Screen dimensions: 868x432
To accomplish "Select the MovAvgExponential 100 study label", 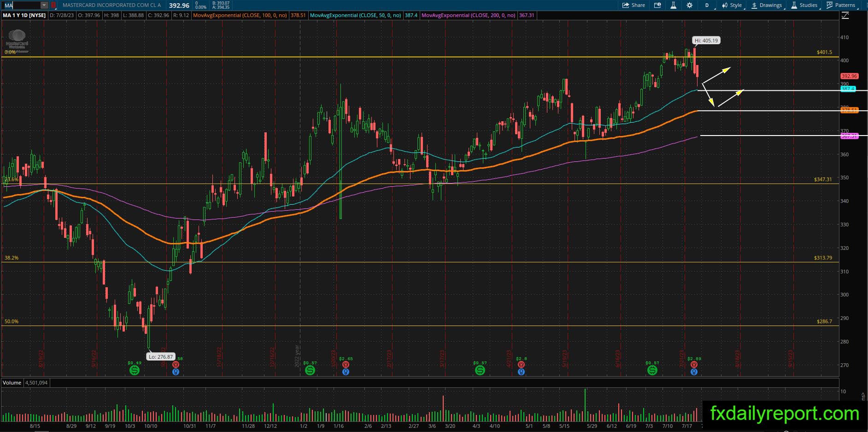I will click(x=240, y=15).
